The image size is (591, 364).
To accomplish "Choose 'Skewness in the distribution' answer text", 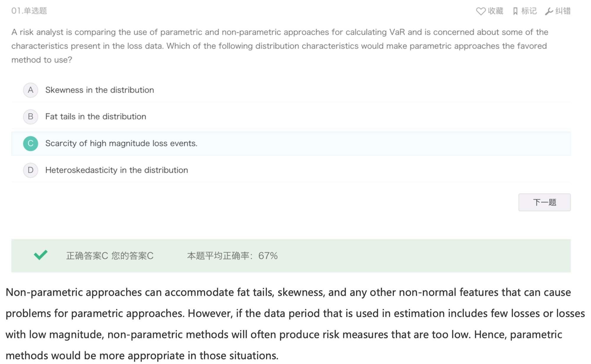I will coord(100,90).
